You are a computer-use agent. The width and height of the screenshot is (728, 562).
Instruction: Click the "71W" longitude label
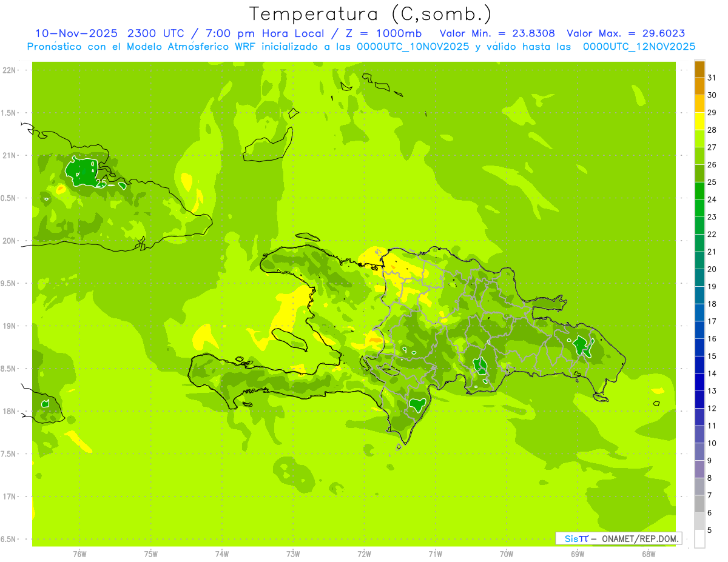[x=435, y=554]
